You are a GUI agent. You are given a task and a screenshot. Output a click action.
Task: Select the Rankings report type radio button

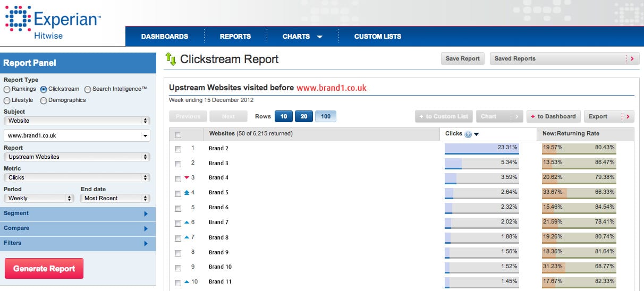(x=7, y=89)
